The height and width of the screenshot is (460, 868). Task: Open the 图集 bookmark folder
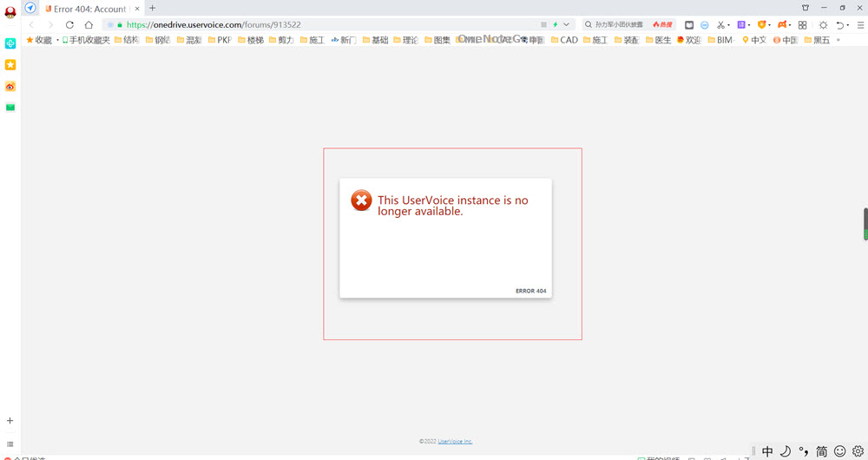(437, 40)
